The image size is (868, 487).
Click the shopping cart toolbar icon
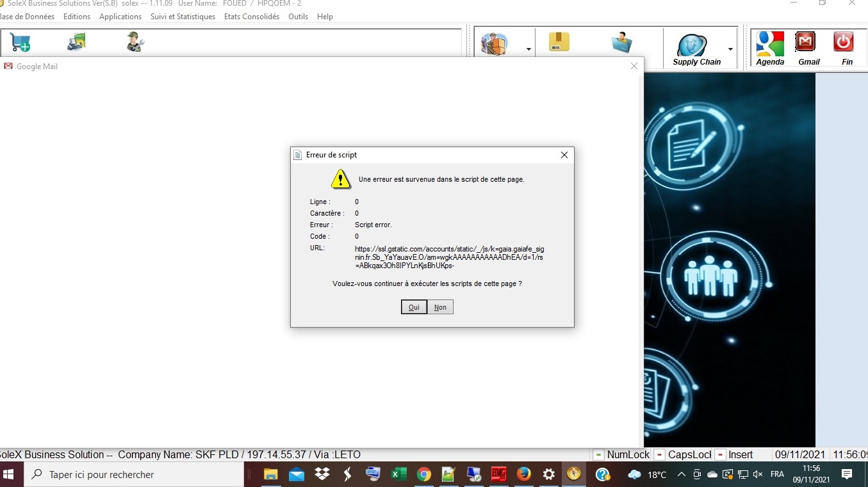(x=20, y=42)
